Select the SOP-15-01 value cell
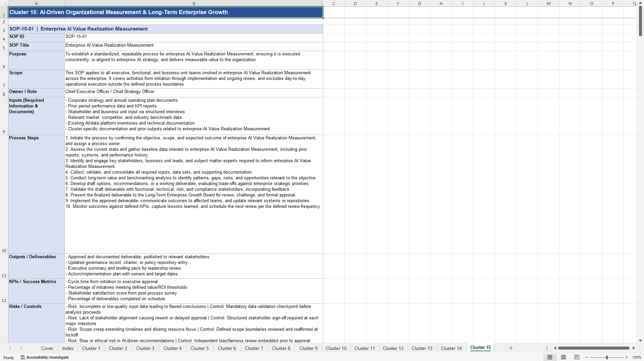 pos(194,38)
